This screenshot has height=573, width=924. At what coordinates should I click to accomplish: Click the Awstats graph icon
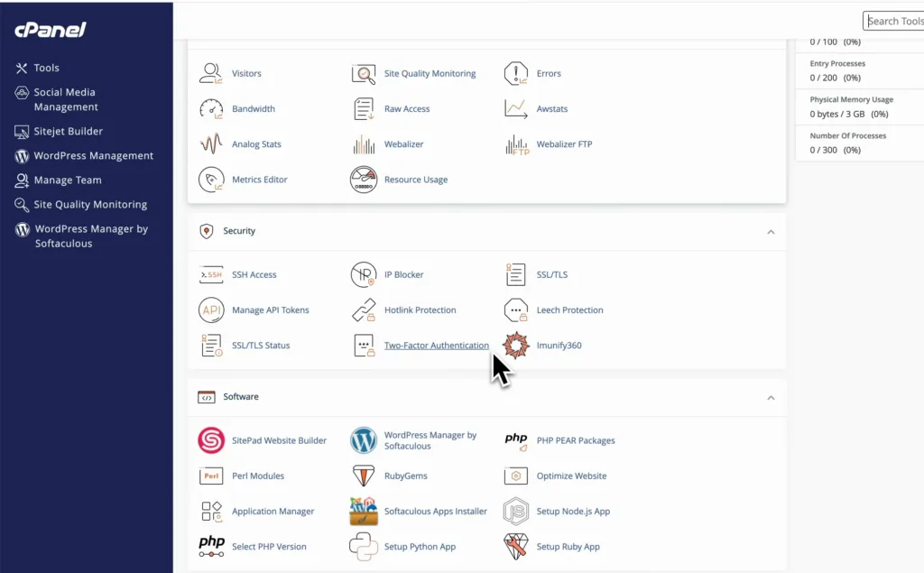click(515, 109)
